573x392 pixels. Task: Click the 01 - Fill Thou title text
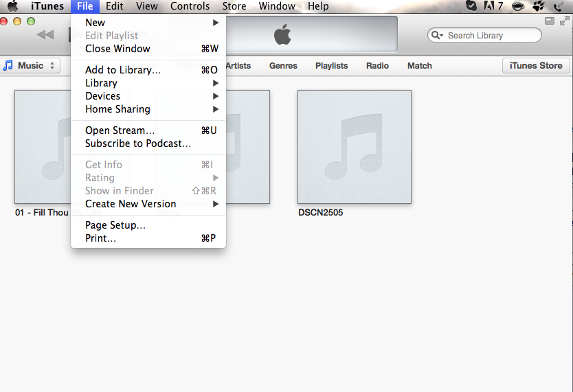42,212
